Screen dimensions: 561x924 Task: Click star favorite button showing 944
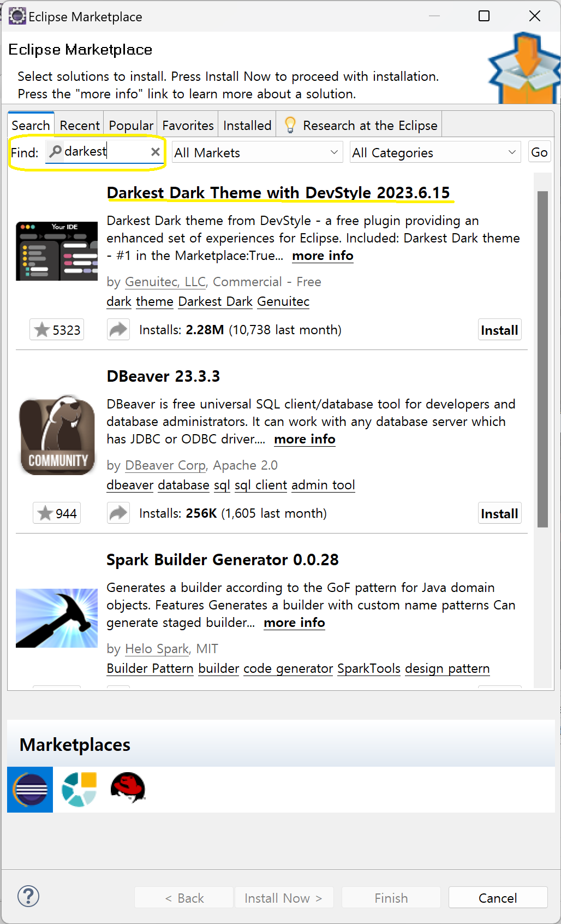pos(57,513)
